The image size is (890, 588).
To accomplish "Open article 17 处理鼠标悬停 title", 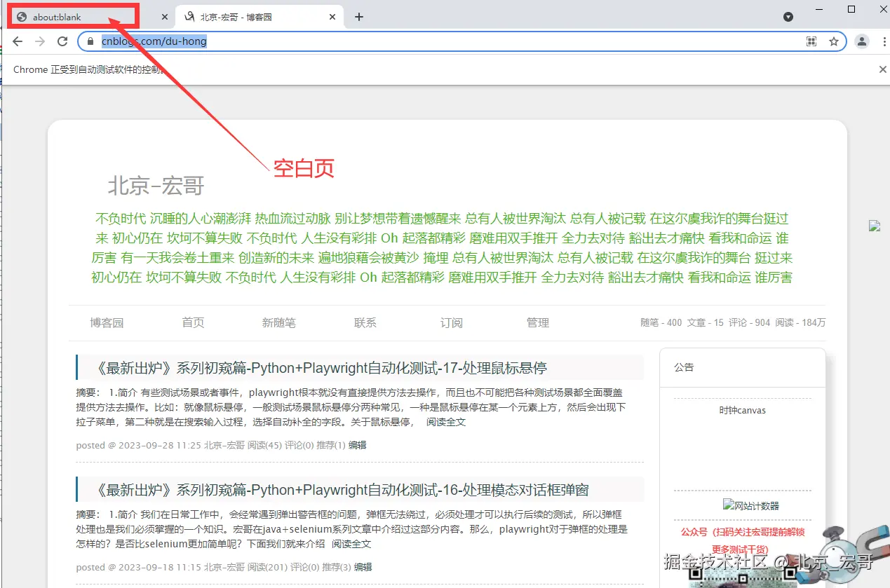I will pos(321,368).
